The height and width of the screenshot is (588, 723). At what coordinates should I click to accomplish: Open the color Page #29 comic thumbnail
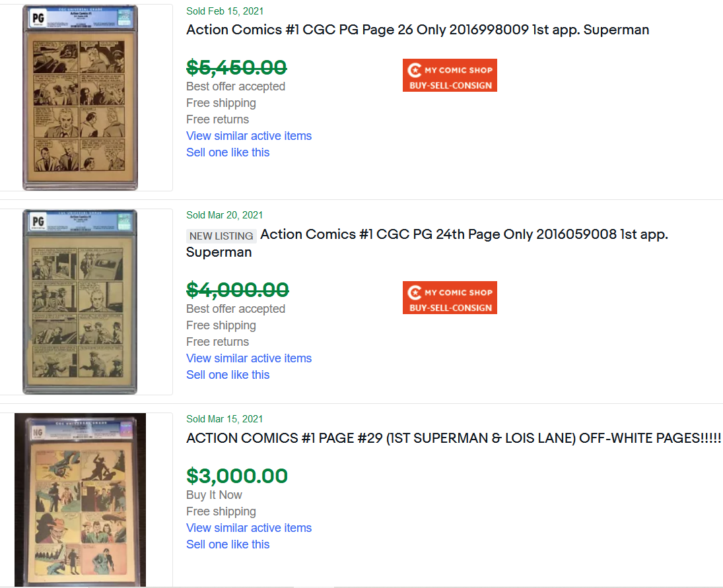80,500
